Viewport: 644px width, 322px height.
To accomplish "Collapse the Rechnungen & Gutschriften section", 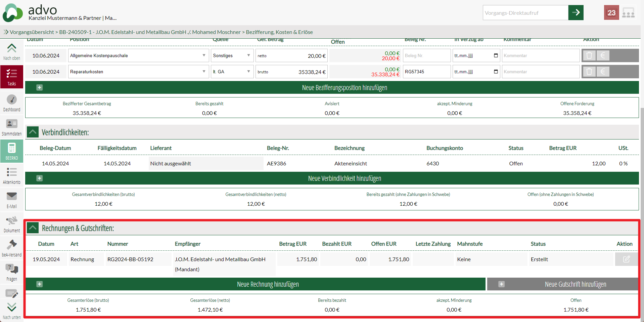I will [33, 228].
